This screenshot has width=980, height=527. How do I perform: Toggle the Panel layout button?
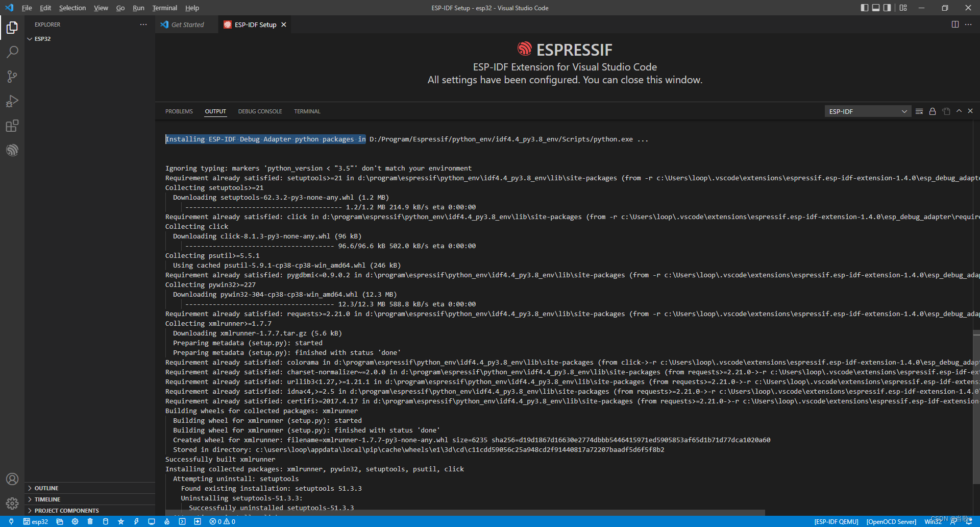pyautogui.click(x=876, y=8)
